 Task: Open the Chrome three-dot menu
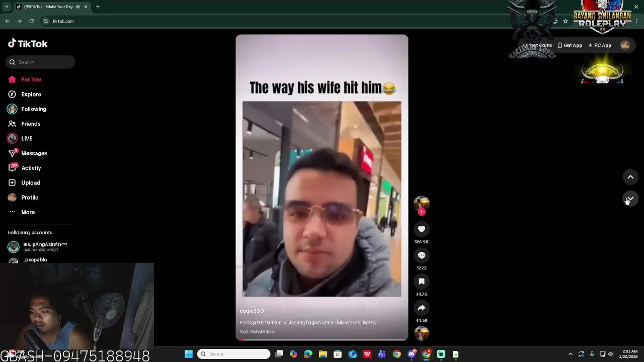(x=637, y=21)
